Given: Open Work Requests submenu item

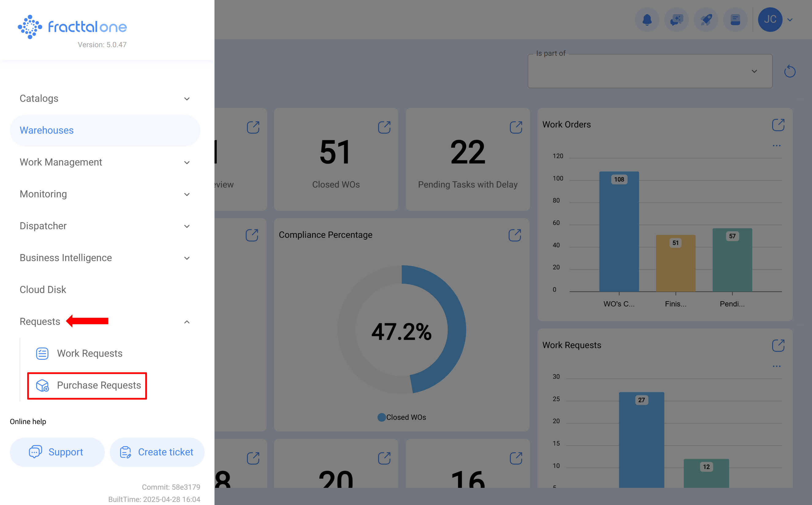Looking at the screenshot, I should tap(89, 353).
